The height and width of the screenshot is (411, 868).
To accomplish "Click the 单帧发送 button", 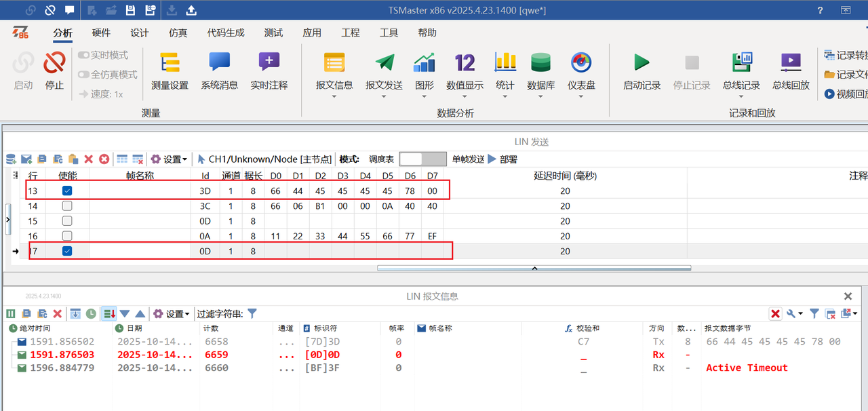I will point(468,159).
